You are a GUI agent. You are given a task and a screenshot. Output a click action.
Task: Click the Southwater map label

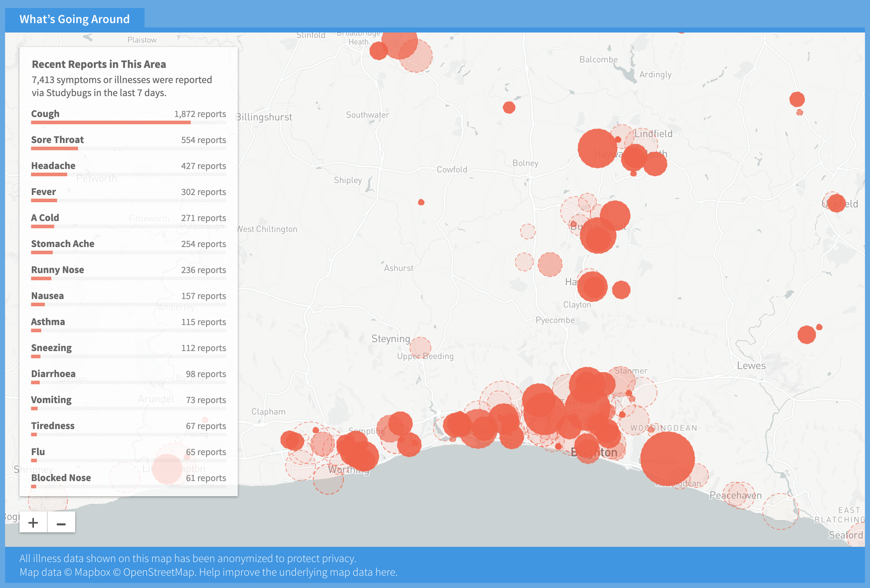click(367, 115)
